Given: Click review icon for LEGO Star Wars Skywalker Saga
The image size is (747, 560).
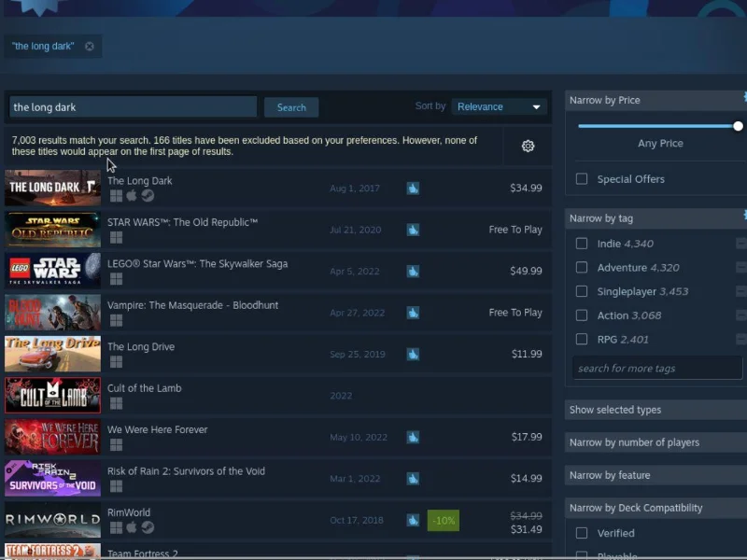Looking at the screenshot, I should tap(413, 271).
